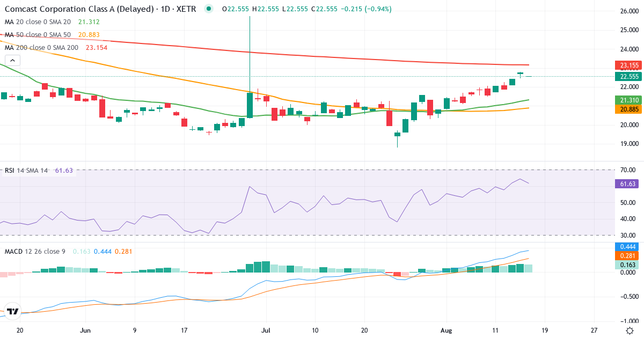Screen dimensions: 644x338
Task: Click the purple 61.63 RSI axis label
Action: pos(627,183)
